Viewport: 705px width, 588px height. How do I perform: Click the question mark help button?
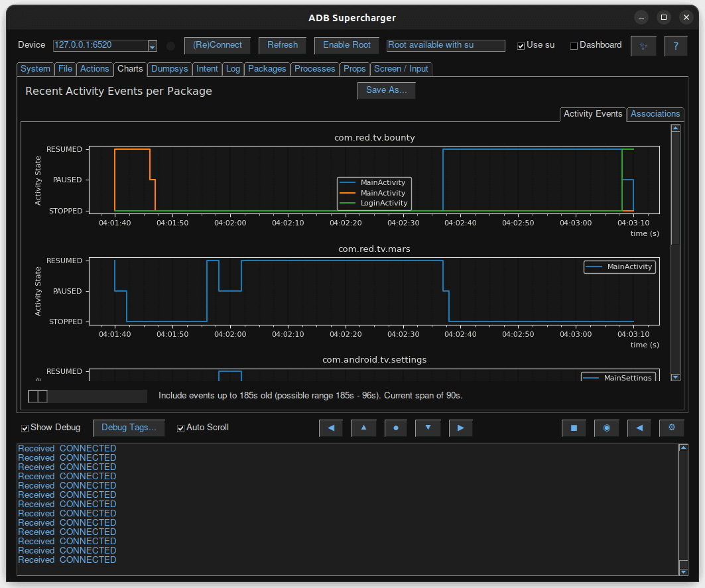click(x=676, y=46)
